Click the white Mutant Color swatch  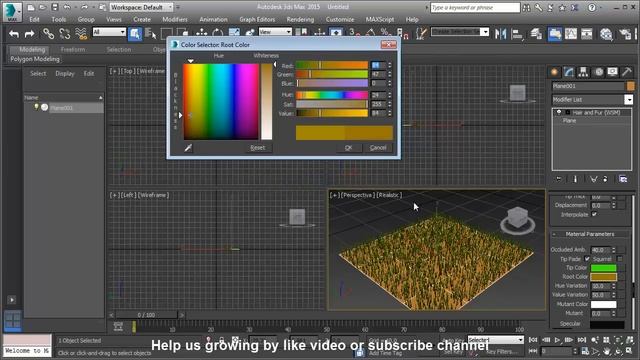coord(603,304)
